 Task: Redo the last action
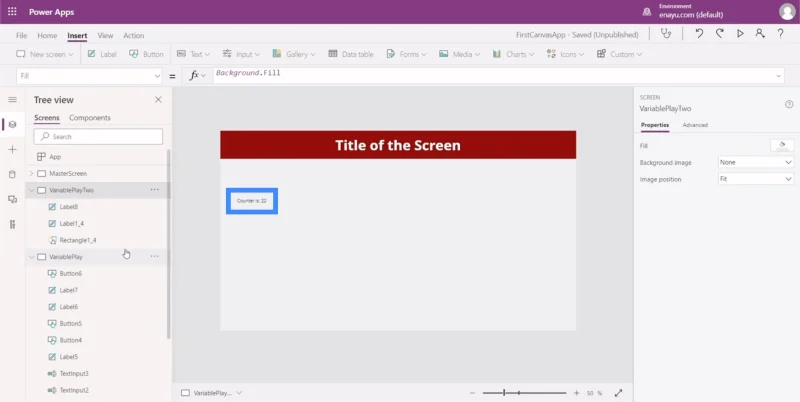[719, 34]
